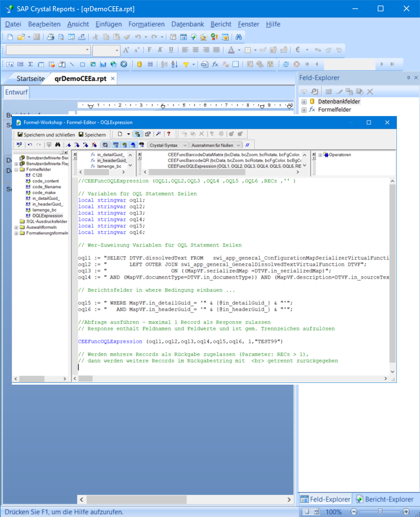Click comment/uncomment // button

[x=247, y=145]
